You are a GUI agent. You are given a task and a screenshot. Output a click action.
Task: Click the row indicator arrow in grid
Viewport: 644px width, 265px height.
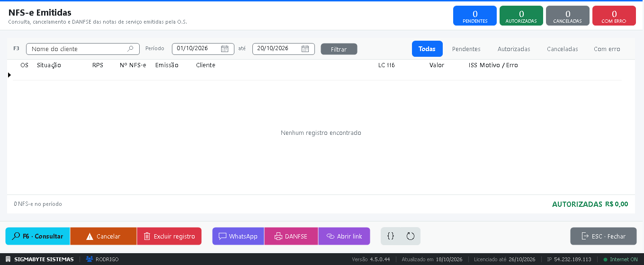9,75
